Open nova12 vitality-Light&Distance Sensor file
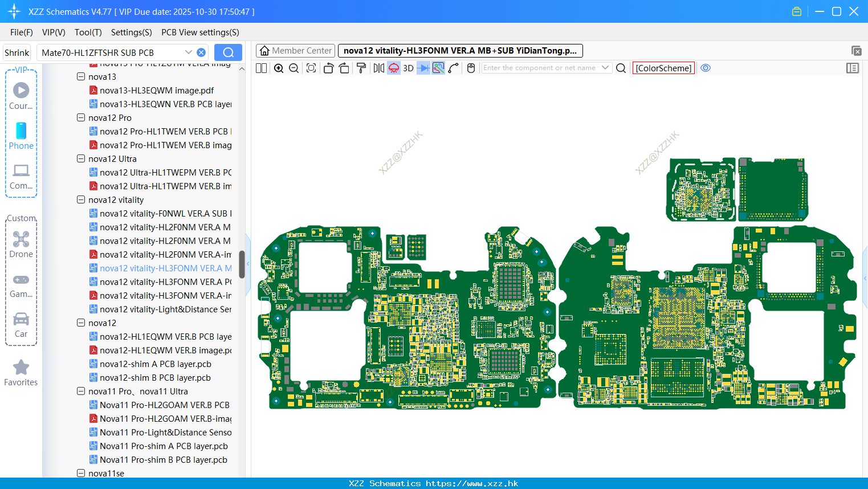 pyautogui.click(x=161, y=309)
